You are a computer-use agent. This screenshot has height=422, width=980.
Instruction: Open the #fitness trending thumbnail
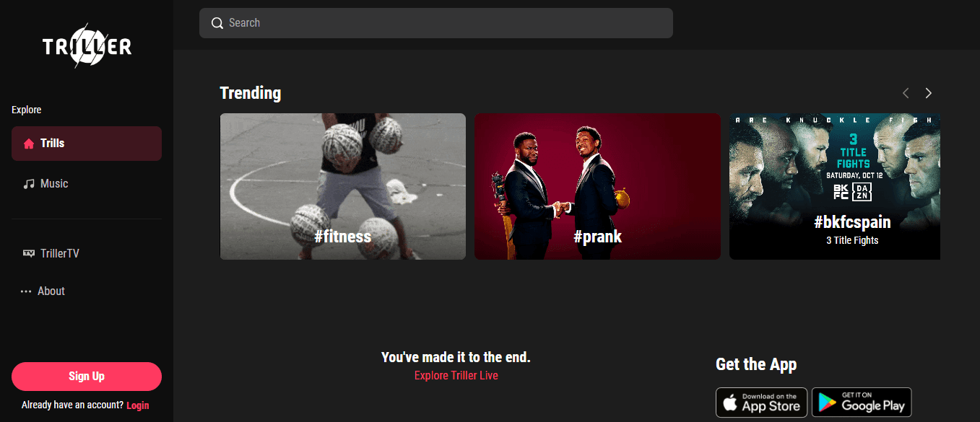point(343,186)
